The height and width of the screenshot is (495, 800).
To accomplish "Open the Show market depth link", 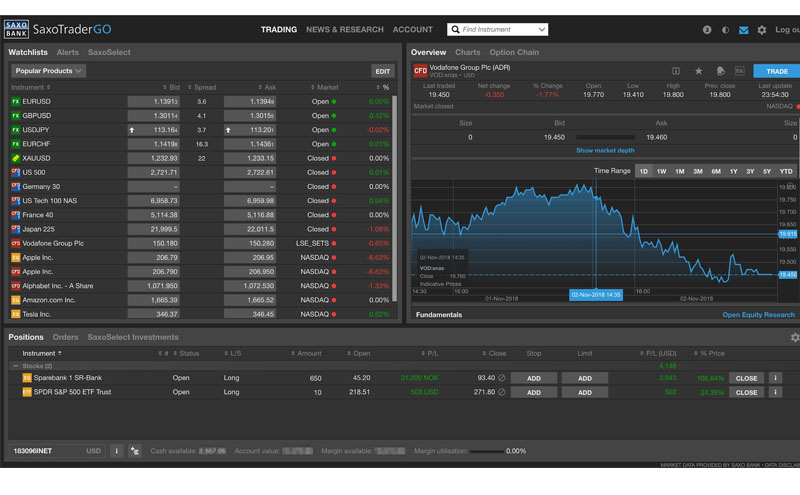I will click(605, 151).
